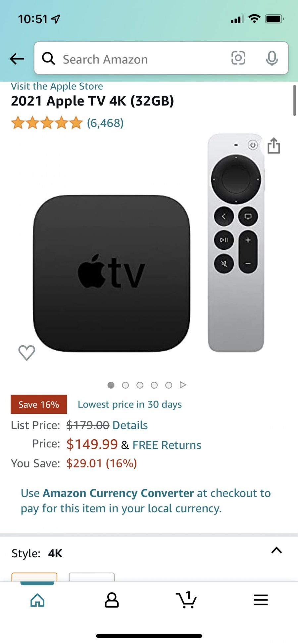Screen dimensions: 298x644
Task: Visit the Apple Store link
Action: [57, 86]
